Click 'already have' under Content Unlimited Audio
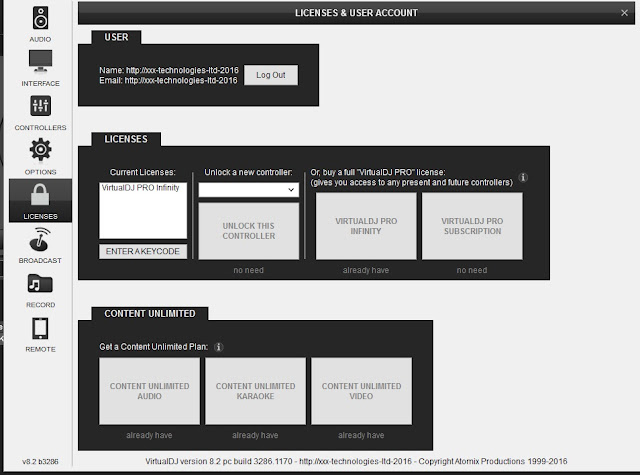This screenshot has width=640, height=475. (x=149, y=435)
